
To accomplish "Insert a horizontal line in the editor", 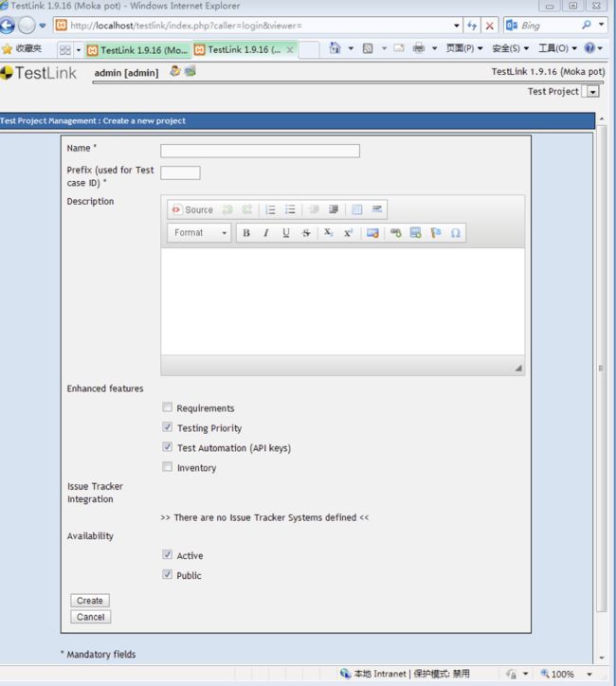I will coord(376,209).
